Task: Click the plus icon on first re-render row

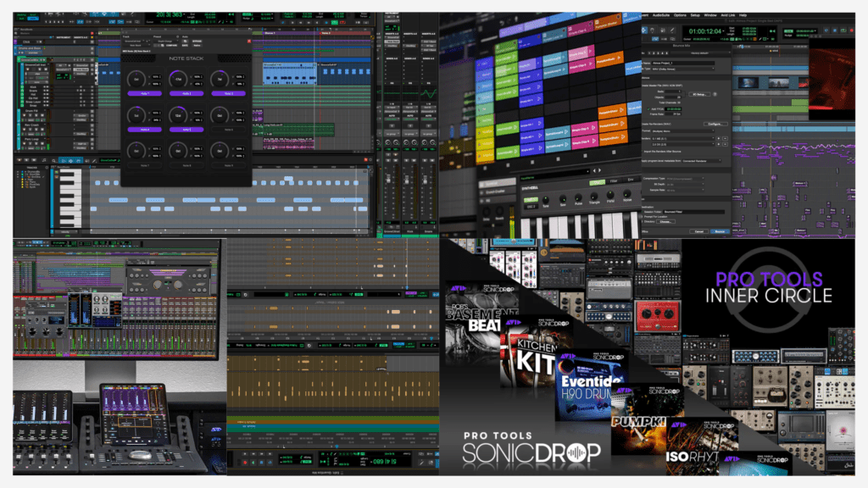Action: pos(719,138)
